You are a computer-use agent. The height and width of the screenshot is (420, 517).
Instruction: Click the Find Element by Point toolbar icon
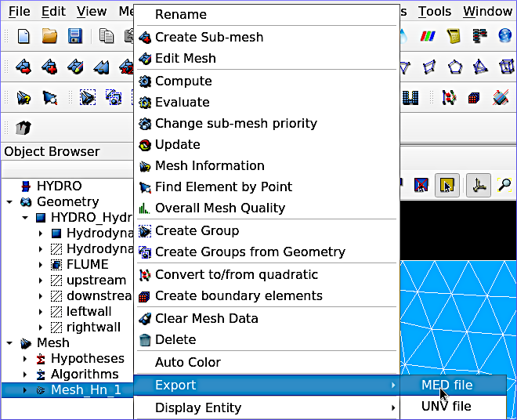point(49,98)
